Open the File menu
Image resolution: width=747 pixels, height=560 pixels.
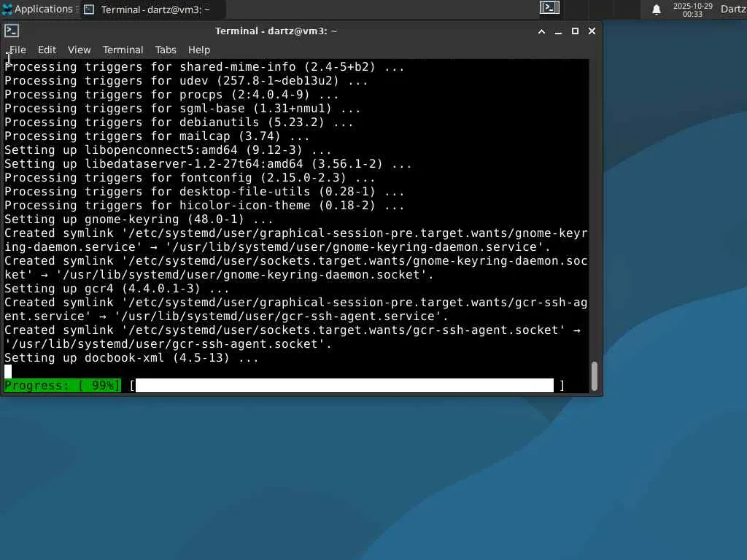(x=18, y=50)
